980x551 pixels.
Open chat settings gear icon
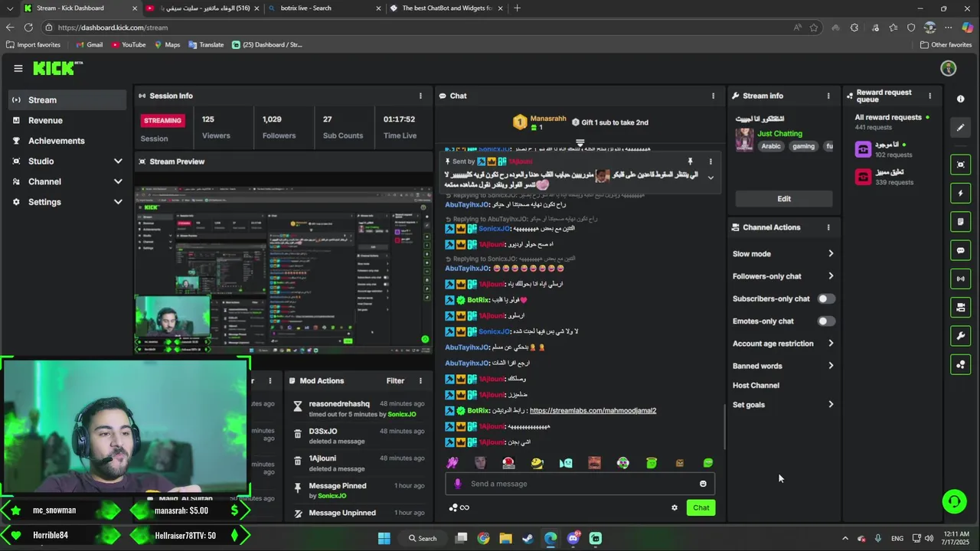[675, 507]
